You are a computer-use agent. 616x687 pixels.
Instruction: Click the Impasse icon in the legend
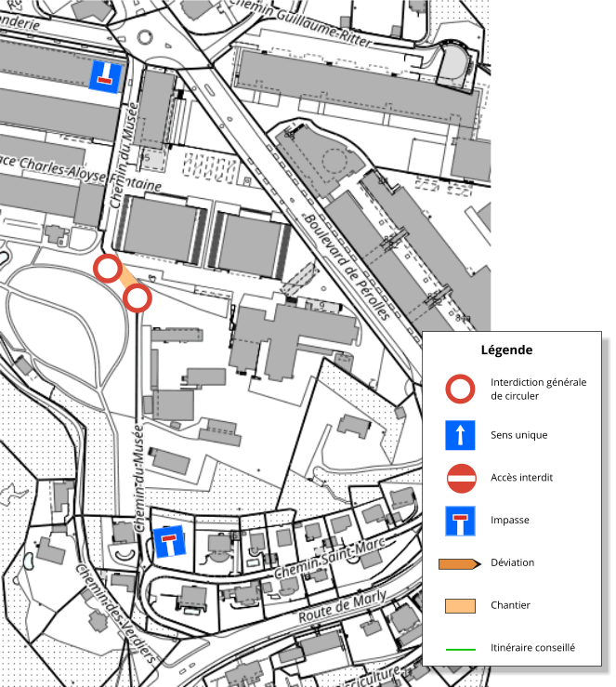click(x=461, y=521)
